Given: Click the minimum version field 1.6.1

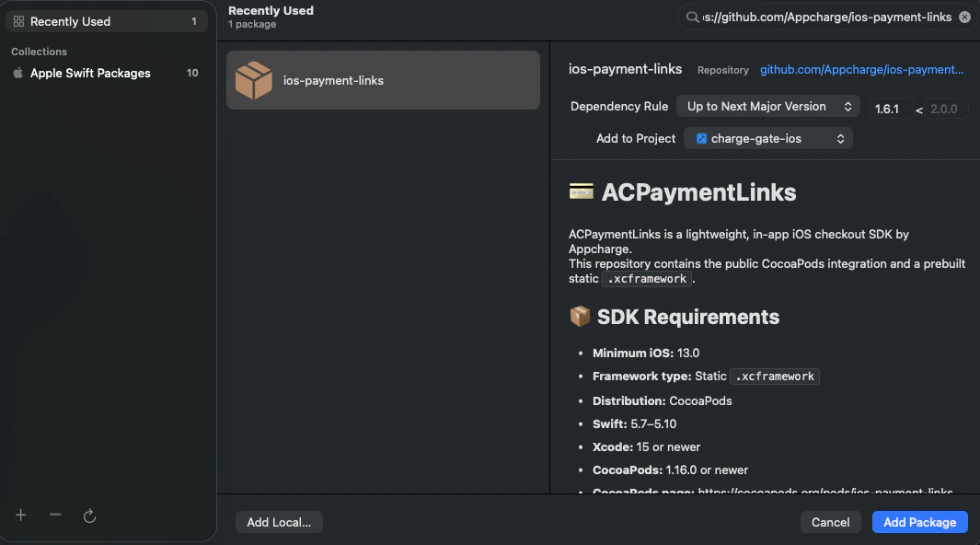Looking at the screenshot, I should point(890,109).
